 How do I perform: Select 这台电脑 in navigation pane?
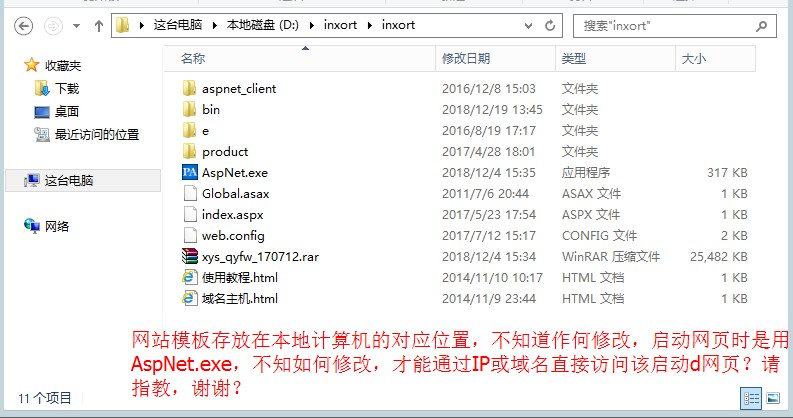pos(68,181)
